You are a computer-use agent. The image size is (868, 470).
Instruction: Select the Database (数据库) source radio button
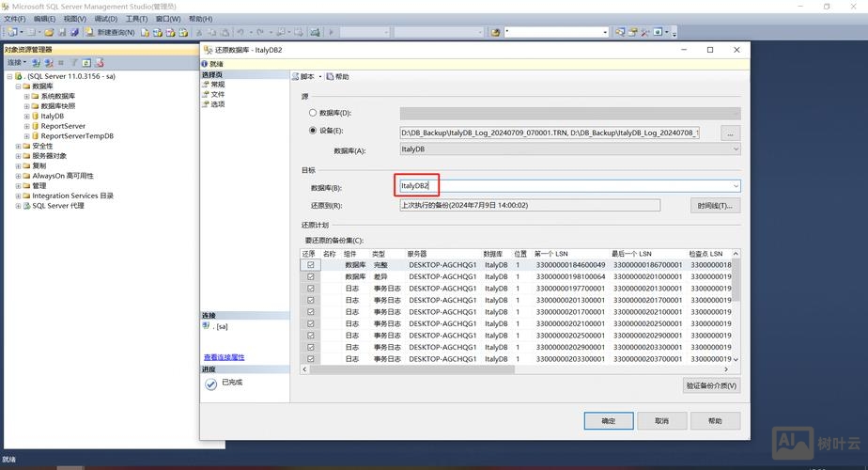pyautogui.click(x=313, y=113)
